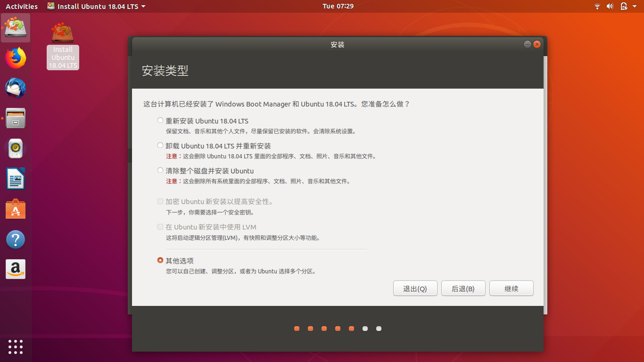Open the Help icon in dock
The height and width of the screenshot is (362, 644).
coord(16,239)
